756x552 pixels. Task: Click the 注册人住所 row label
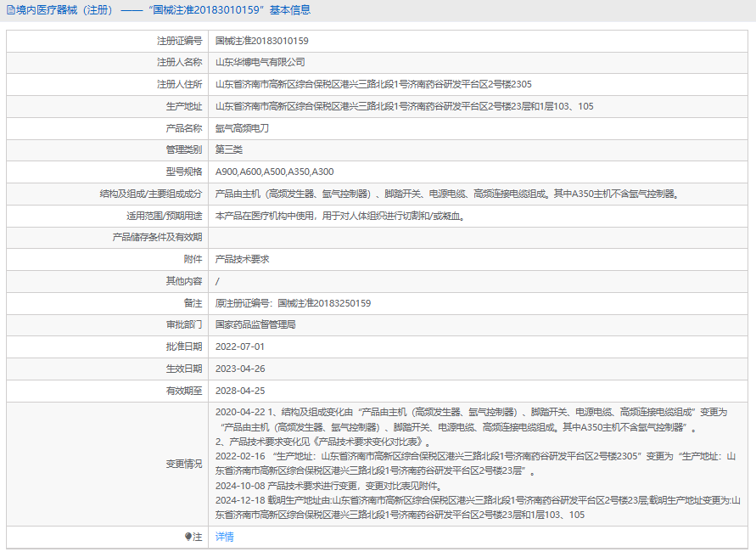point(179,84)
